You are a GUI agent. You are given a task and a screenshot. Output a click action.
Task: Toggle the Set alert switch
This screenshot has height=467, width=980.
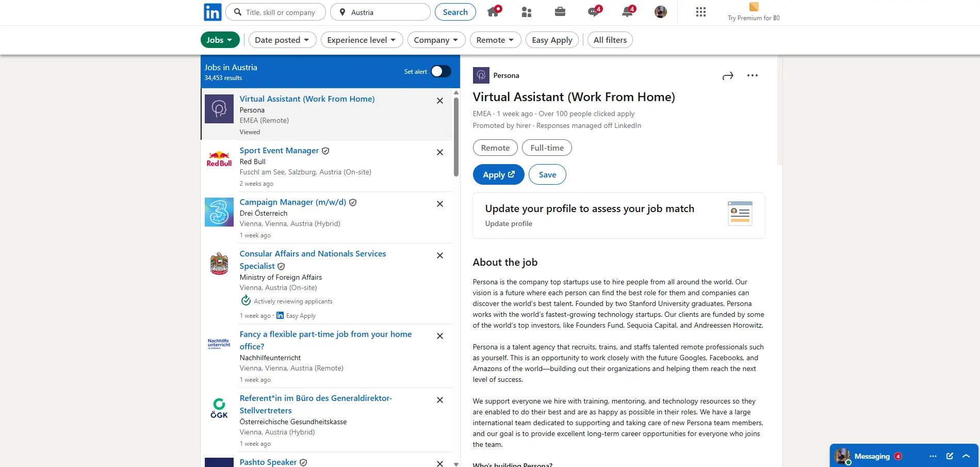(x=441, y=71)
